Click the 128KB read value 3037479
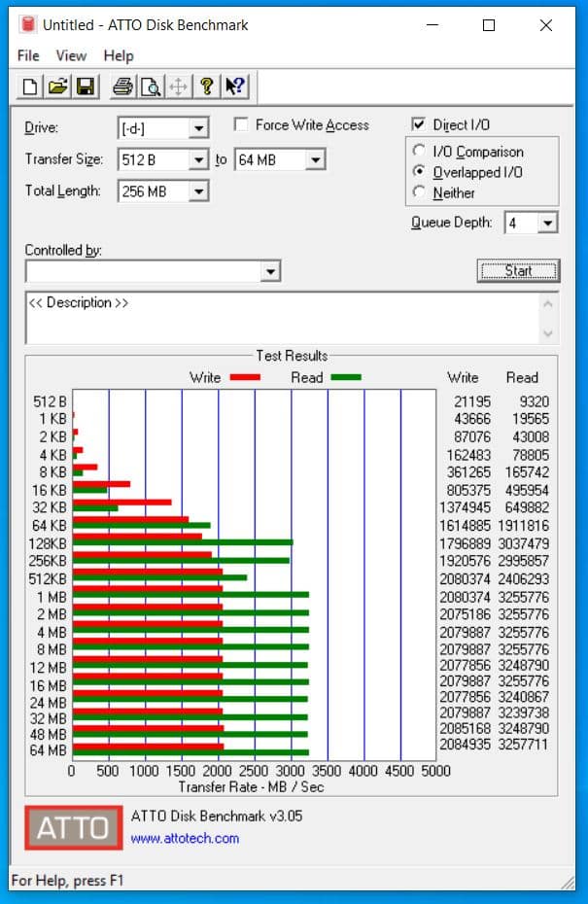Image resolution: width=588 pixels, height=904 pixels. tap(523, 543)
